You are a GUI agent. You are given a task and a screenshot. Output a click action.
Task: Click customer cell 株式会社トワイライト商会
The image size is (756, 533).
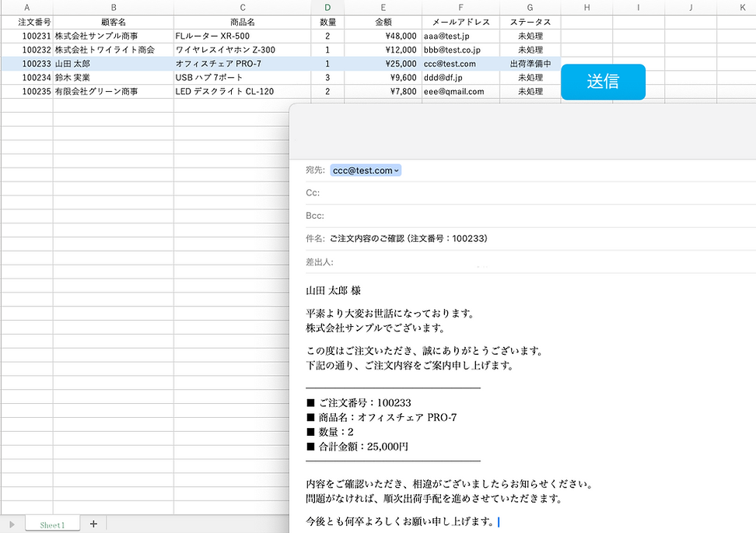(x=114, y=50)
